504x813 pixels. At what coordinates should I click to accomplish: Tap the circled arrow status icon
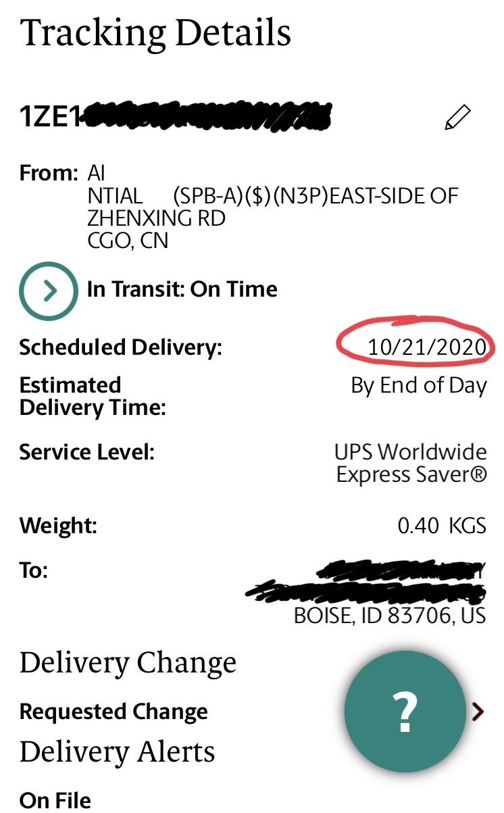click(48, 291)
